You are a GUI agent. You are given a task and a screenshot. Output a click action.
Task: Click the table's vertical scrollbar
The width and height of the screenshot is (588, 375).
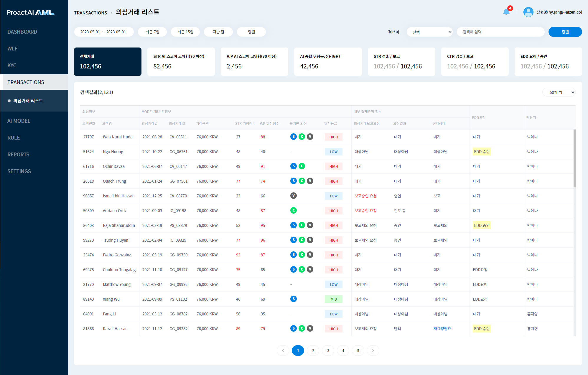coord(574,158)
